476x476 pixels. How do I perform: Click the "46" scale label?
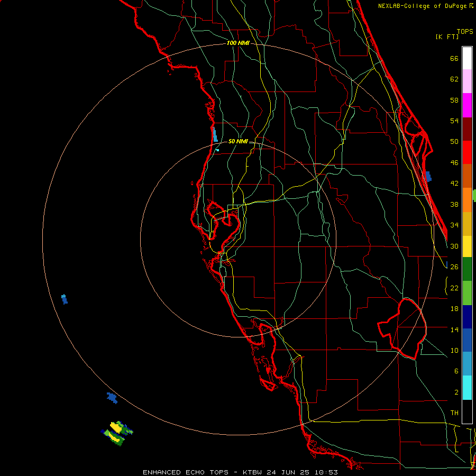pos(454,163)
